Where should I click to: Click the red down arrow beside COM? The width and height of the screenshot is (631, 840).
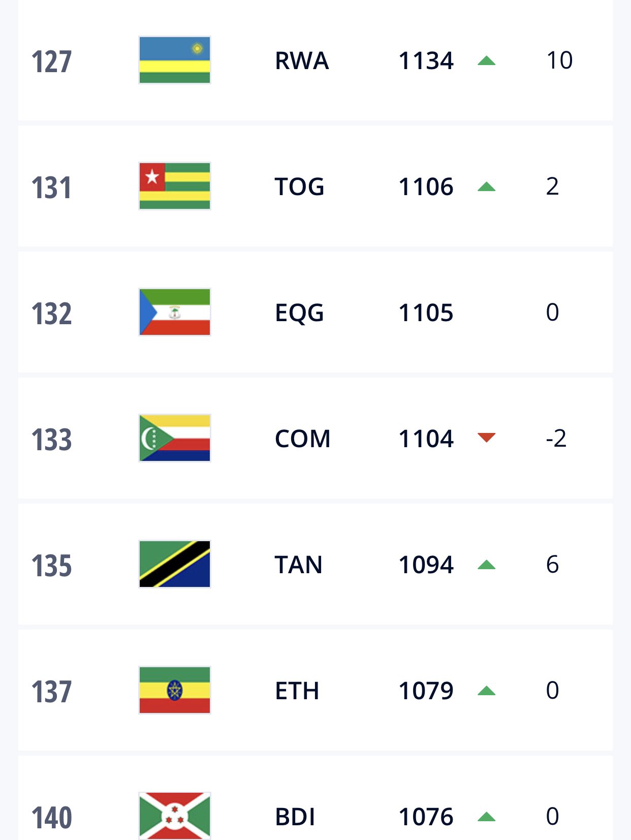click(486, 438)
